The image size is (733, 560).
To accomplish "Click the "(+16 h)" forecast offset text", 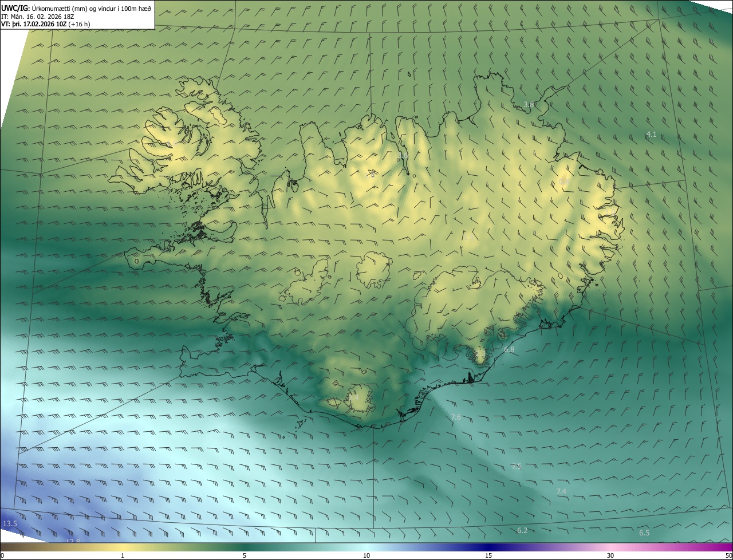I will click(80, 24).
